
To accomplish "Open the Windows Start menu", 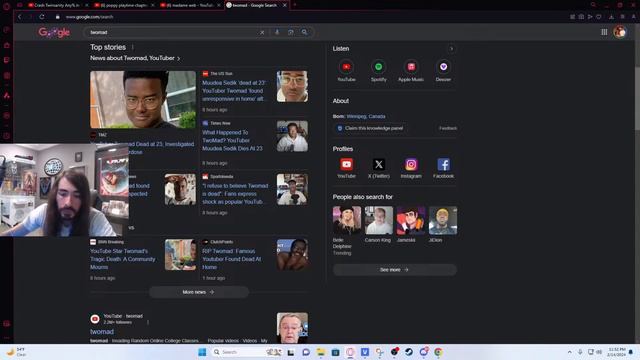I will pos(202,352).
